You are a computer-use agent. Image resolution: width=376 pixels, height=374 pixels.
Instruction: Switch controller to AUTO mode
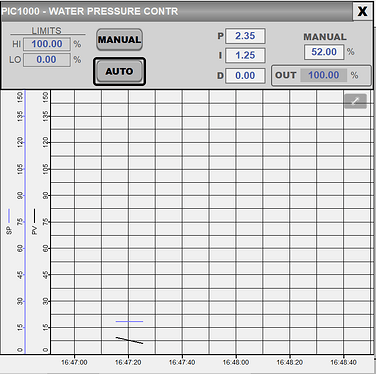point(119,71)
